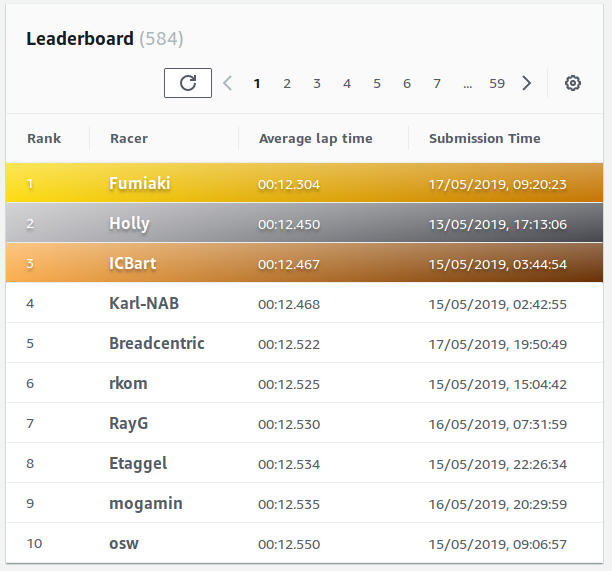The height and width of the screenshot is (571, 612).
Task: Select racer ICBart
Action: click(132, 263)
